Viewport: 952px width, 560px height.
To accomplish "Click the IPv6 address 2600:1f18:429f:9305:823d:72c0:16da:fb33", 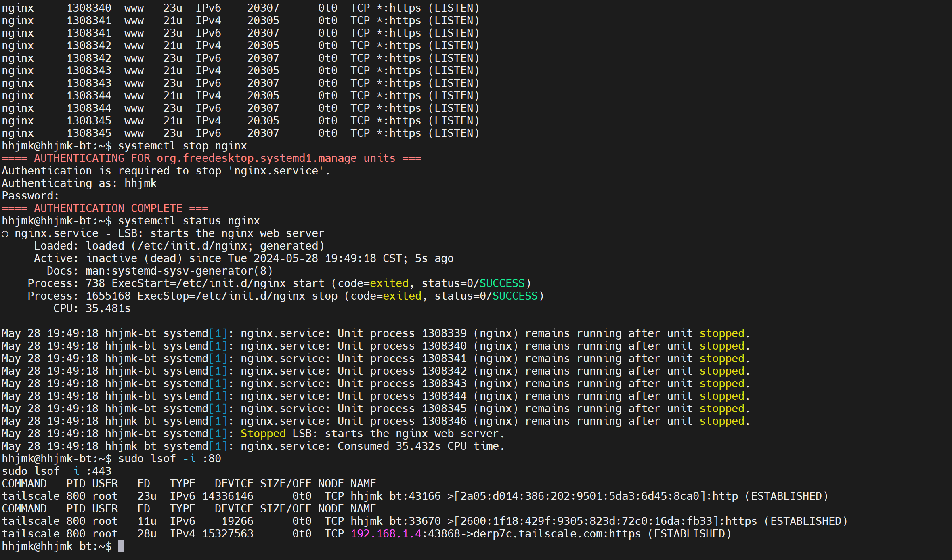I will click(589, 521).
